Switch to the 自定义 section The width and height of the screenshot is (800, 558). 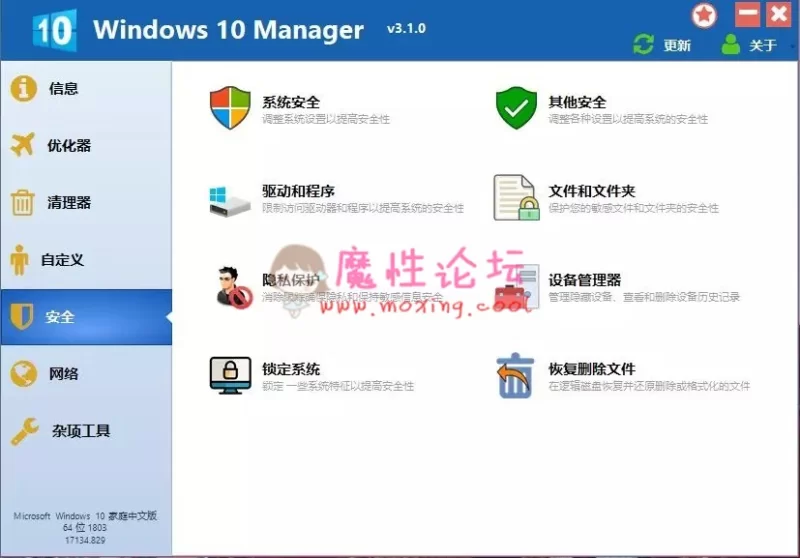(x=86, y=260)
